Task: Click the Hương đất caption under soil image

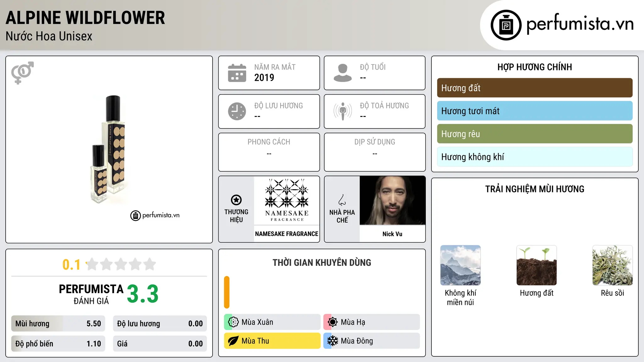Action: 536,293
